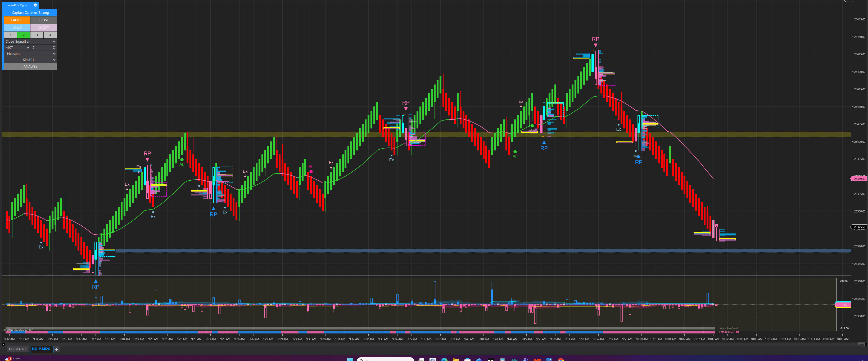This screenshot has width=868, height=361.
Task: Click the quantity stepper up arrow
Action: coord(54,46)
